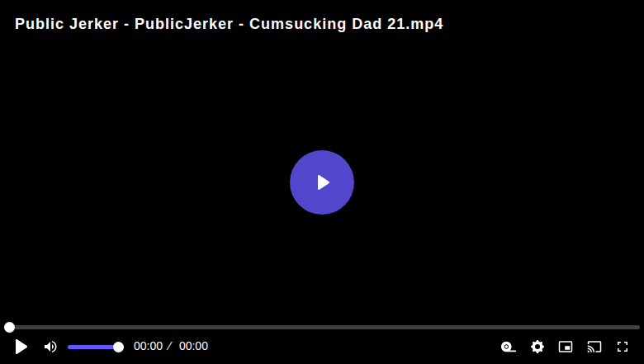Click the middle of the purple volume track
The image size is (644, 364).
coord(92,347)
